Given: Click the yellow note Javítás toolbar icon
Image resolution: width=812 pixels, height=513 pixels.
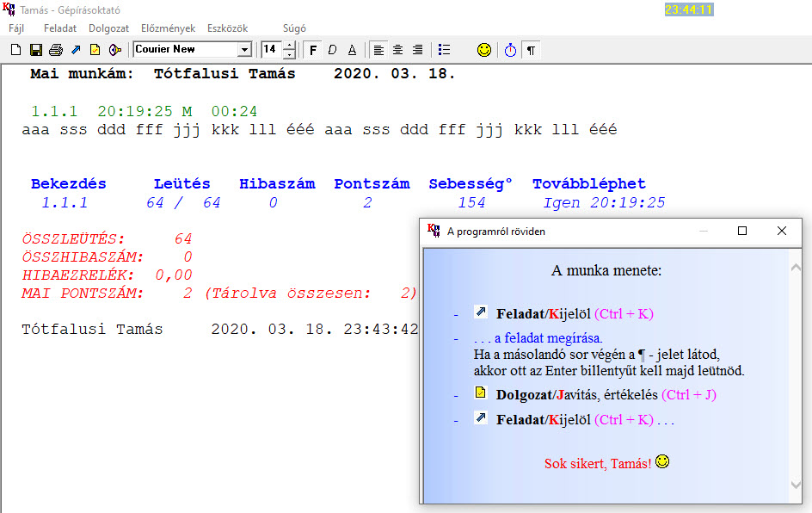Looking at the screenshot, I should 95,50.
